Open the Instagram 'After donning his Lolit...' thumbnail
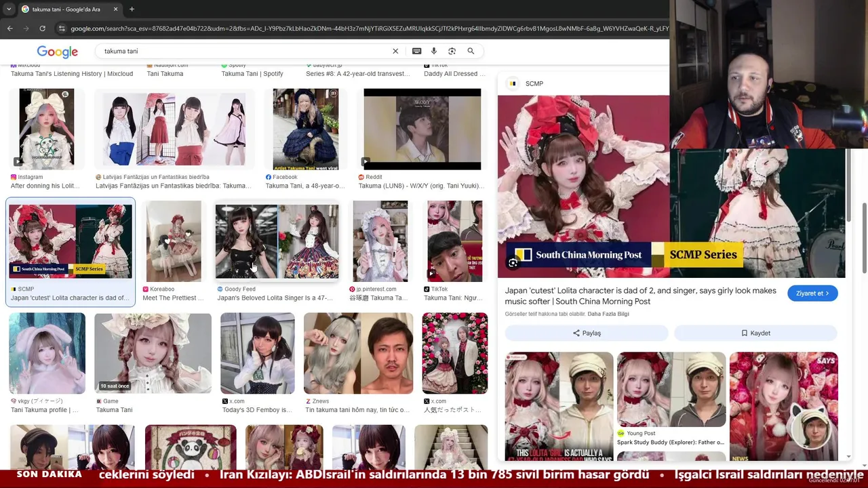 [47, 129]
